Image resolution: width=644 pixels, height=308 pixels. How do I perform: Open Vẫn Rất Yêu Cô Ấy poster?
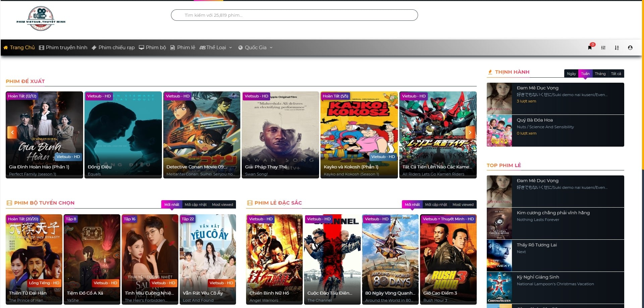coord(208,259)
